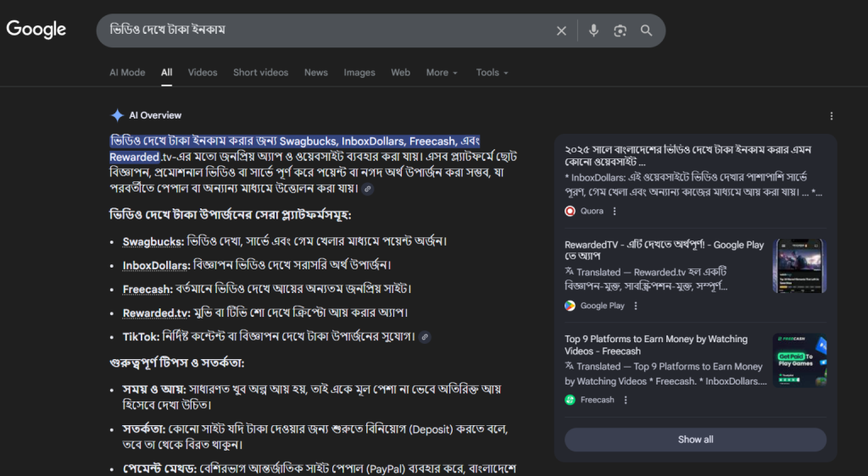Click Quora snippet mentioning InboxDollars
Screen dimensions: 868x476
pyautogui.click(x=693, y=185)
